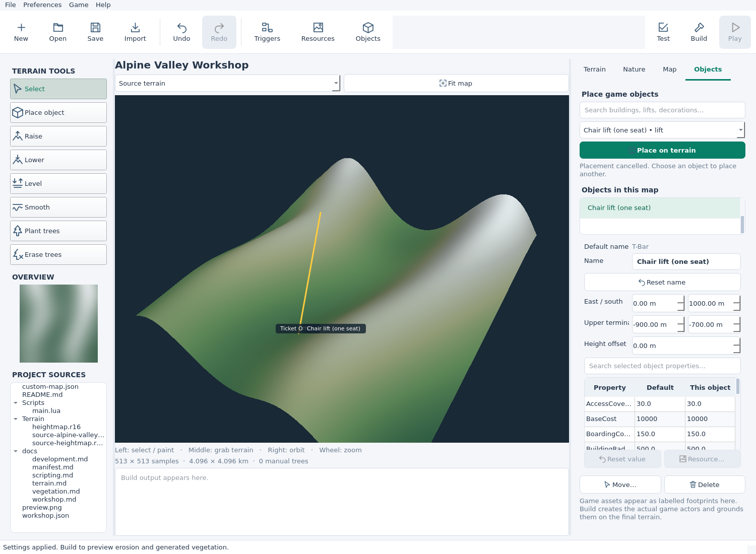
Task: Collapse the Terrain folder in project sources
Action: pyautogui.click(x=16, y=419)
